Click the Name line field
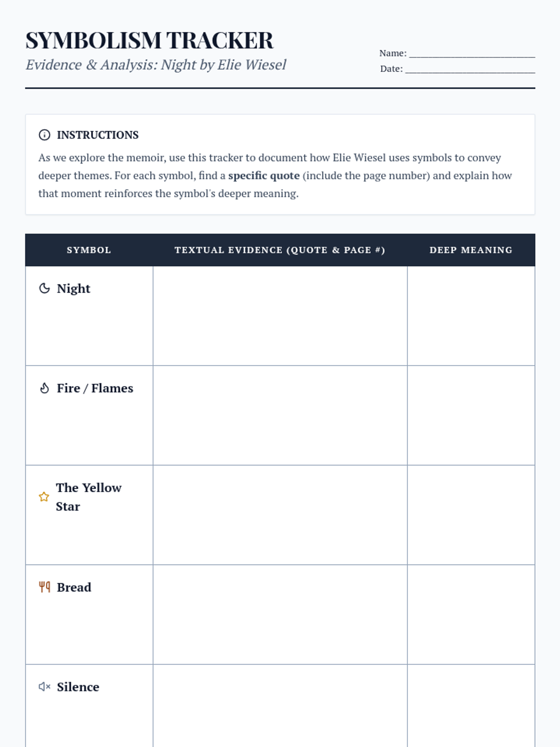 472,53
